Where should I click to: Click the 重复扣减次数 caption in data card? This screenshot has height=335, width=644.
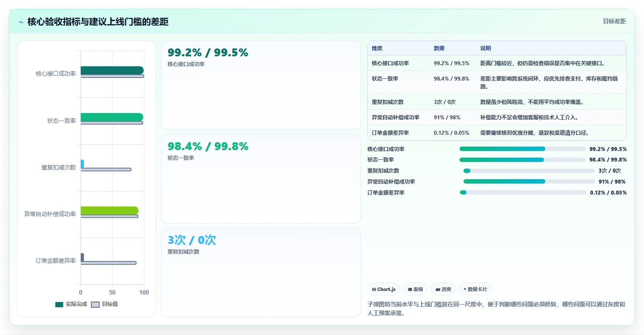(183, 252)
